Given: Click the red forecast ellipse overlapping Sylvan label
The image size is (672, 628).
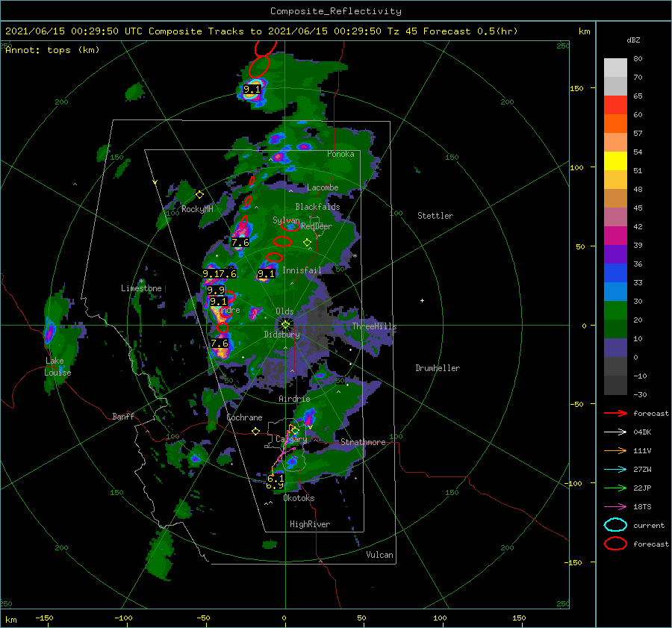Looking at the screenshot, I should [x=290, y=226].
